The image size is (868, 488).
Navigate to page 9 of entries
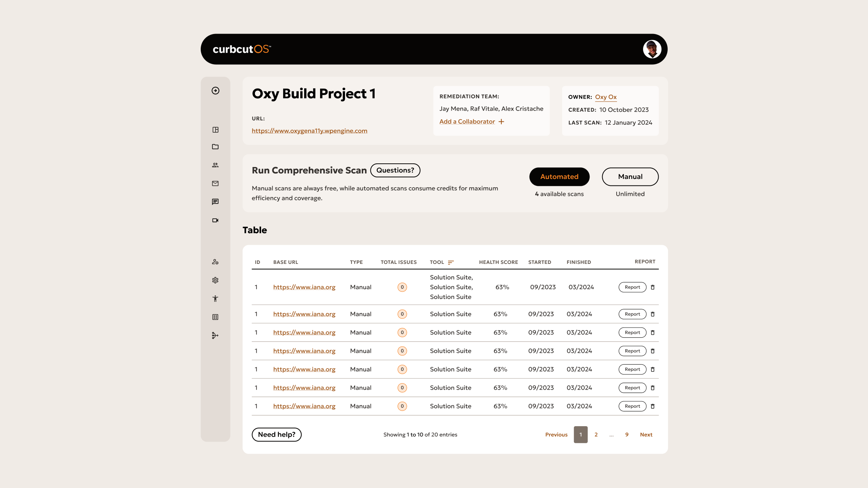(626, 435)
